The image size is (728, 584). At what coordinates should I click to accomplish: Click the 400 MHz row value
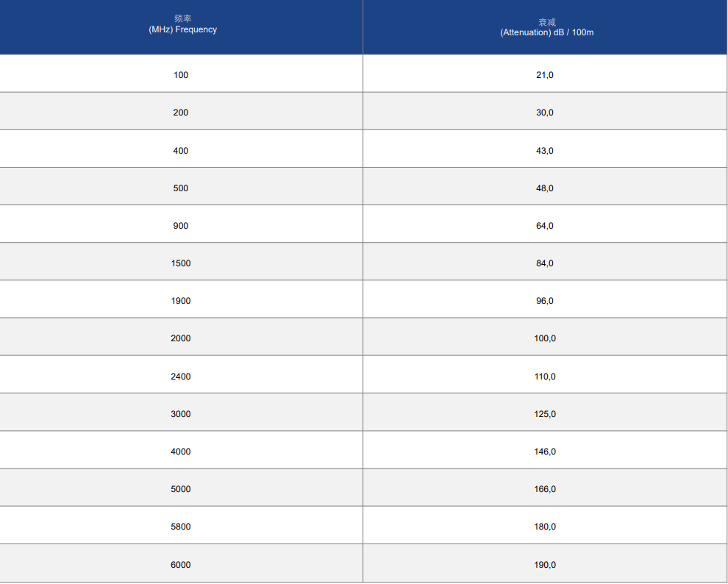[x=181, y=149]
